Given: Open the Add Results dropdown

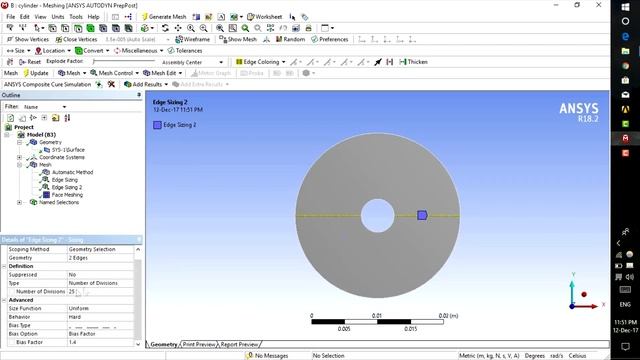Looking at the screenshot, I should click(x=146, y=84).
